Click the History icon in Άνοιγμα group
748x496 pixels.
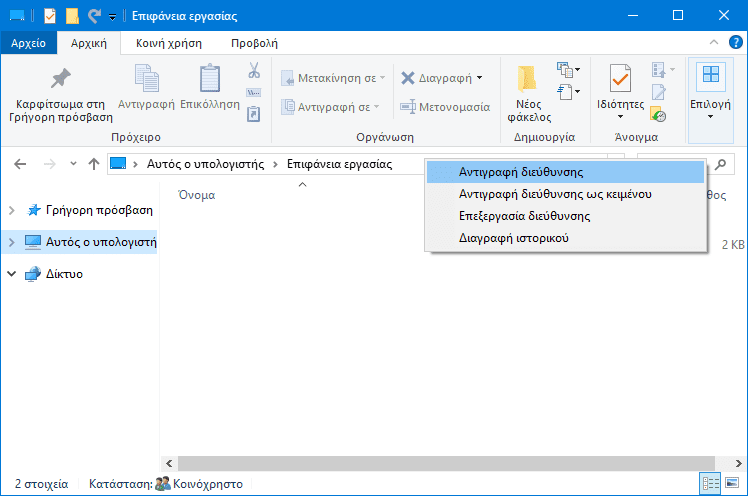click(x=658, y=114)
